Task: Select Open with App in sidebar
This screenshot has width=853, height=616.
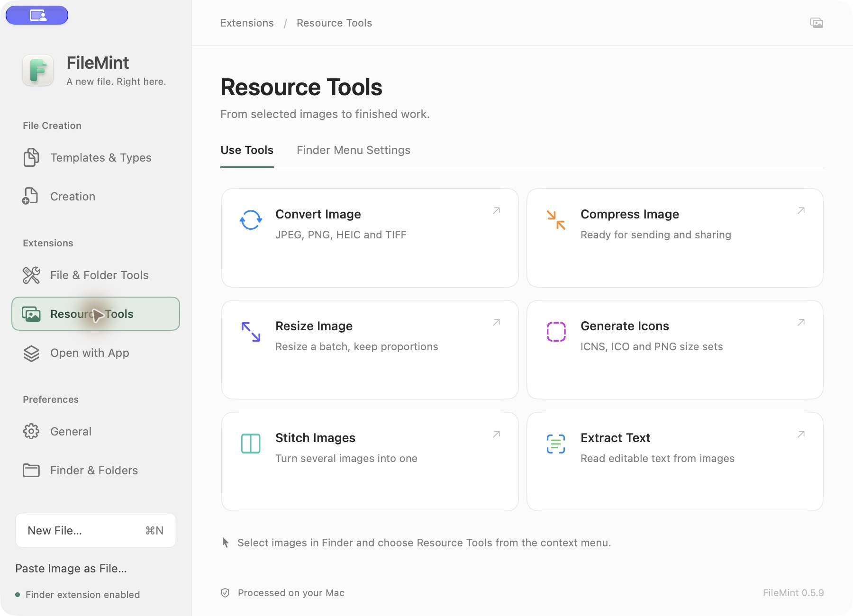Action: pyautogui.click(x=96, y=353)
